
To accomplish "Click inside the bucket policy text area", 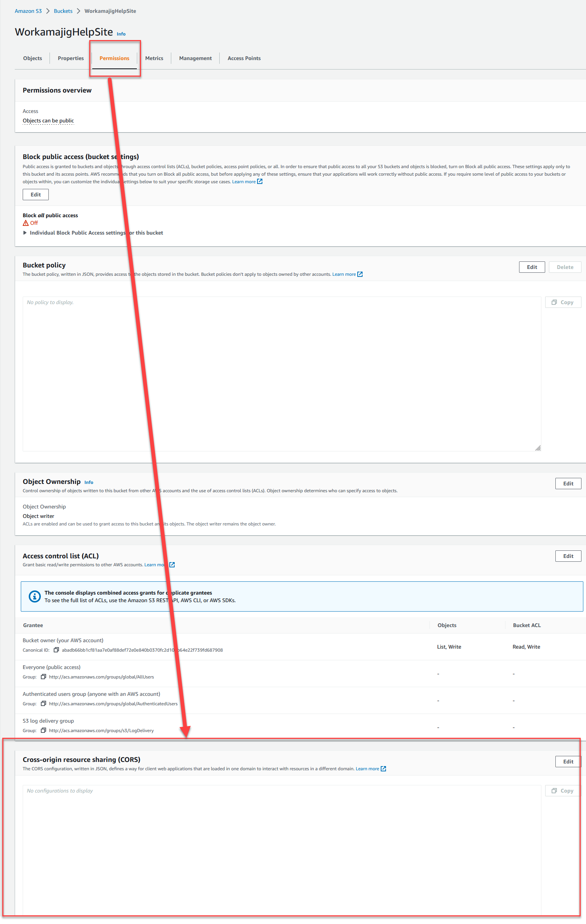I will coord(282,374).
